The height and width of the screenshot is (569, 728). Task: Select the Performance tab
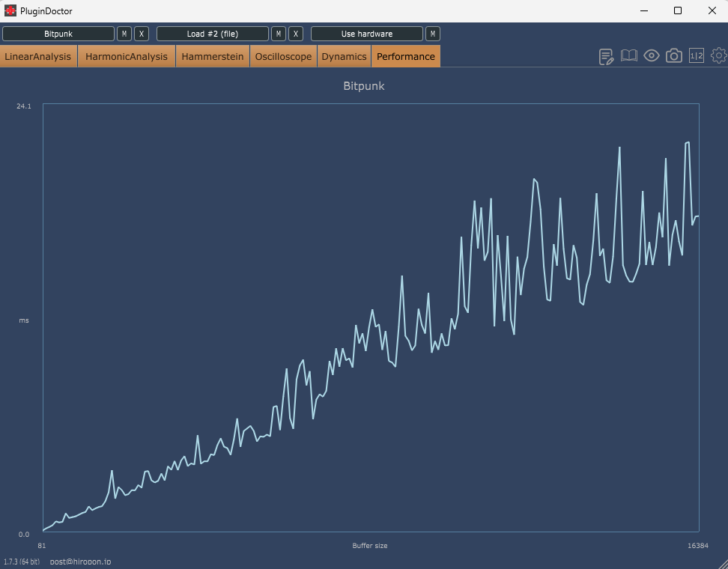pyautogui.click(x=406, y=56)
